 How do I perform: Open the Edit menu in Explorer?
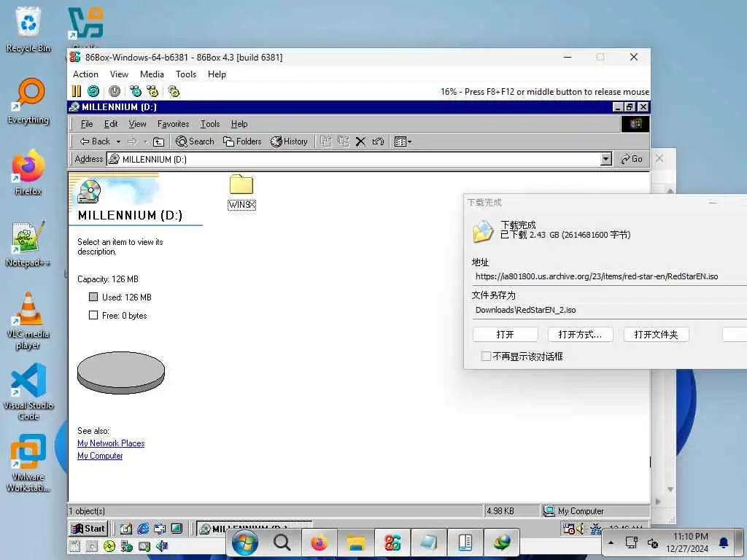(x=111, y=124)
